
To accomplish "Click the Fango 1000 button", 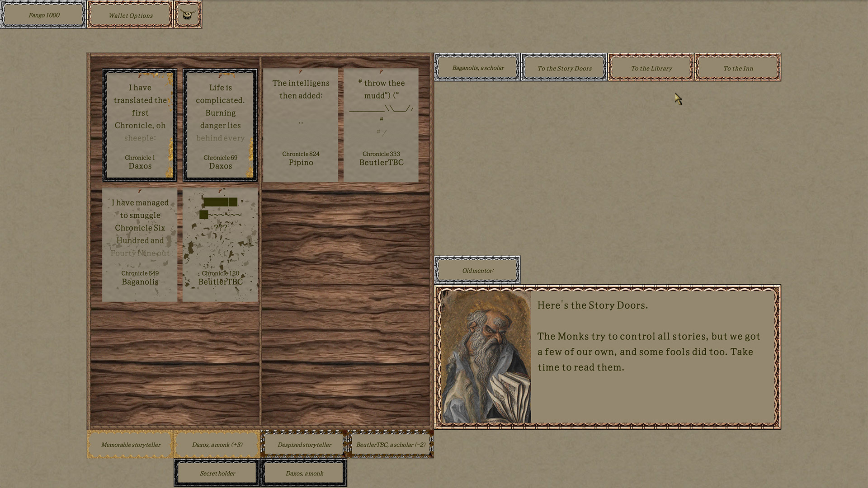I will click(x=43, y=15).
